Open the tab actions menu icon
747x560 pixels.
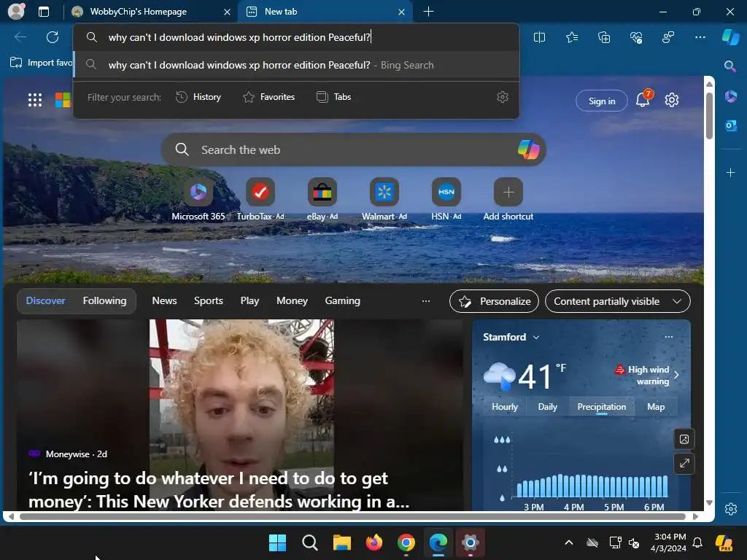pyautogui.click(x=44, y=12)
